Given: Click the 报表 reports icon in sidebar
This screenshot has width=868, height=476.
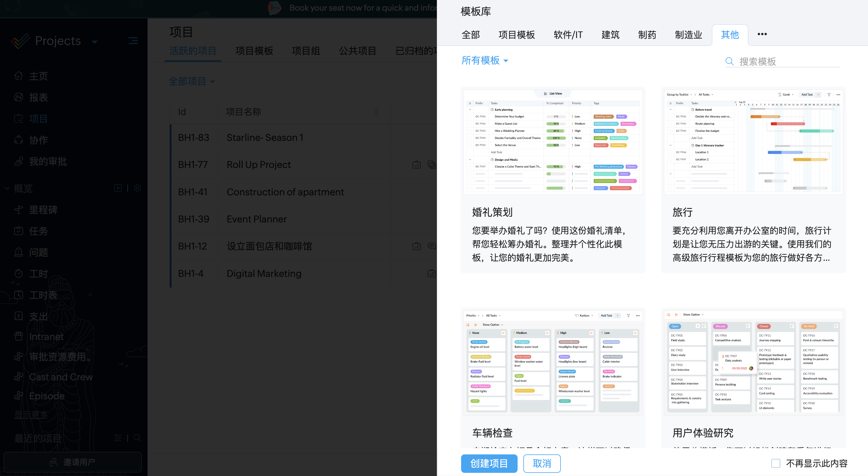Looking at the screenshot, I should (x=18, y=97).
